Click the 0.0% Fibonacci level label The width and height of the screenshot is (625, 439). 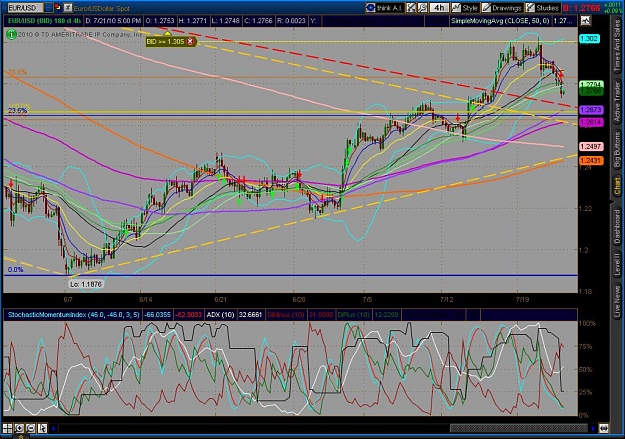pyautogui.click(x=15, y=270)
